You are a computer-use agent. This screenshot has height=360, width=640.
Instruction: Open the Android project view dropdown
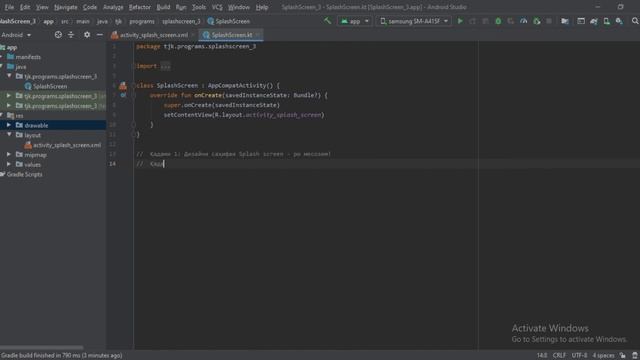[16, 35]
